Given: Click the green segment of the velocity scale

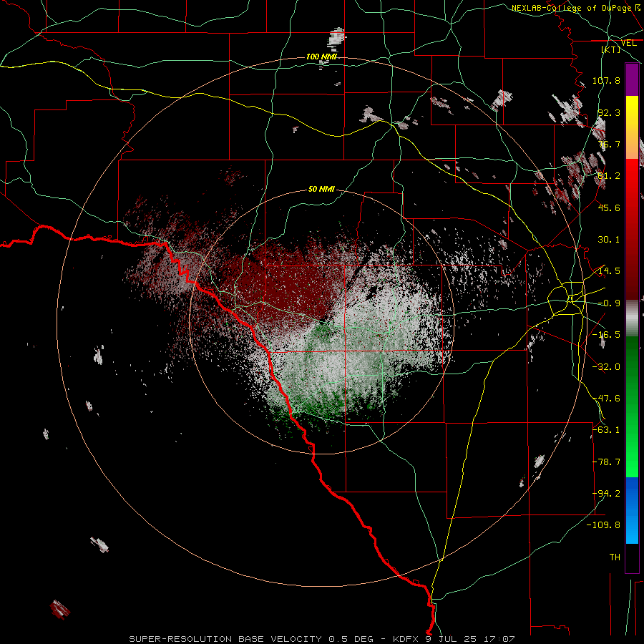Looking at the screenshot, I should 632,406.
